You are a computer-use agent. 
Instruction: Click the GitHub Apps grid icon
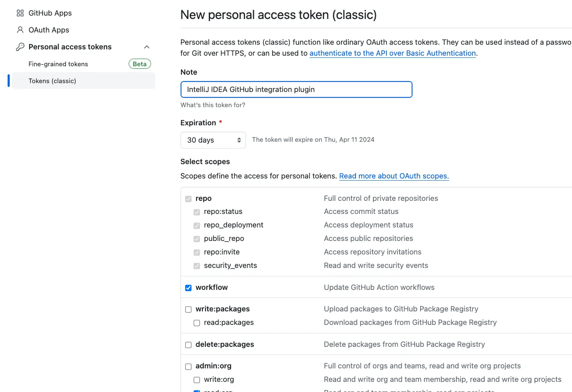20,13
